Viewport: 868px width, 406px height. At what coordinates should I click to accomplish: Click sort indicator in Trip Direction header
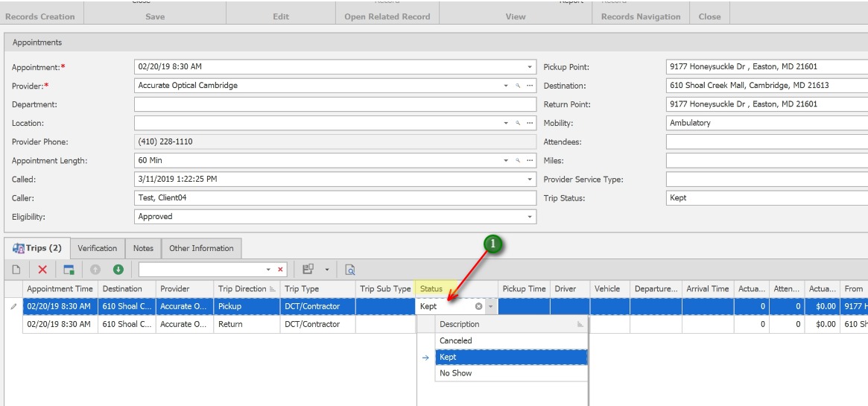tap(272, 289)
